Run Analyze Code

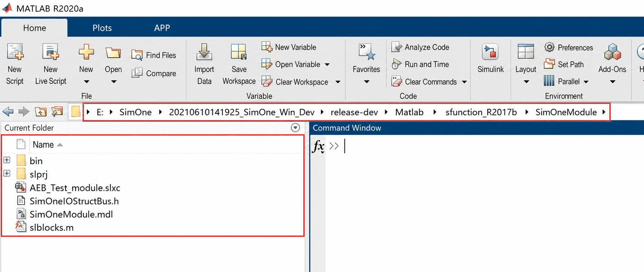click(420, 47)
